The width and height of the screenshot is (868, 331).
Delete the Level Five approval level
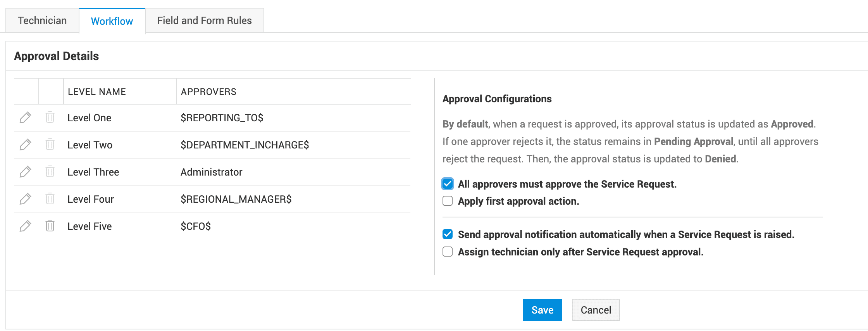coord(50,226)
